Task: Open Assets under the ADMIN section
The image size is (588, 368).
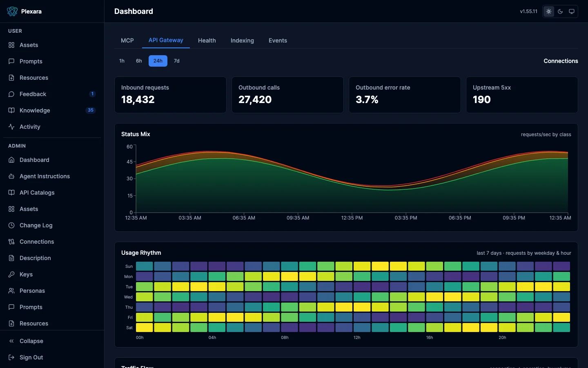Action: pyautogui.click(x=52, y=209)
